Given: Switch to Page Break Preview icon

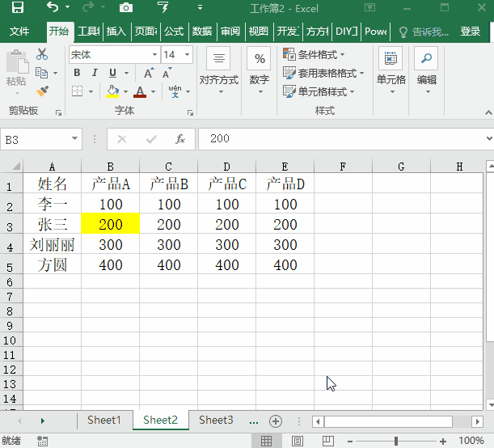Looking at the screenshot, I should 328,441.
